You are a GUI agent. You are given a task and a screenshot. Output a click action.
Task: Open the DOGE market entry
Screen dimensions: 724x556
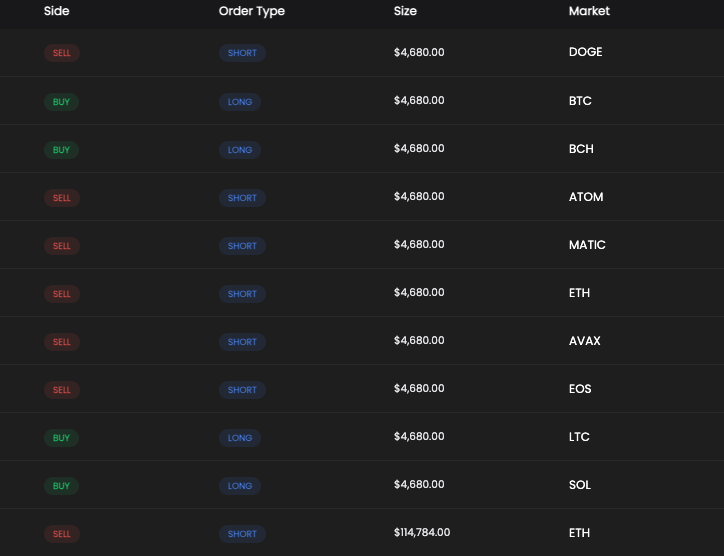coord(585,52)
